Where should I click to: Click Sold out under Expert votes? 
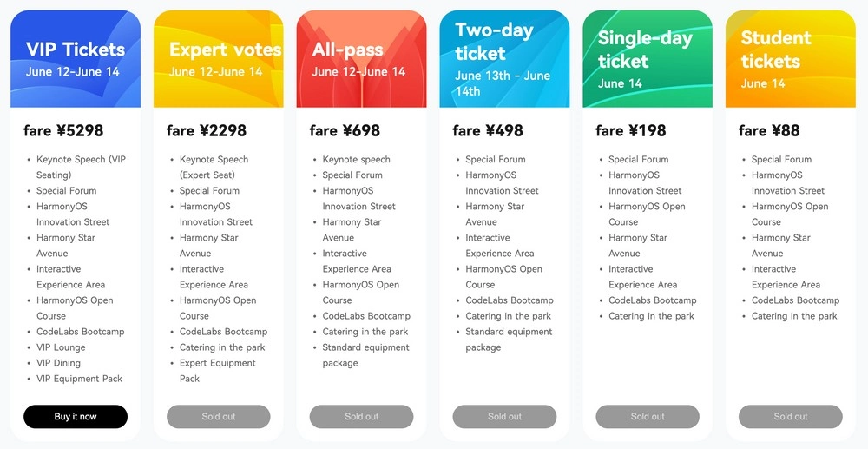click(218, 416)
